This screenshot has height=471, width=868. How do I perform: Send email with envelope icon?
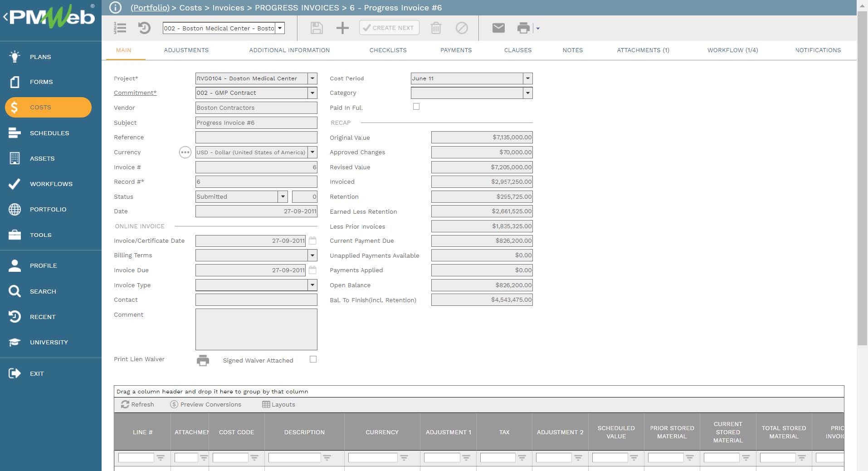click(x=498, y=28)
